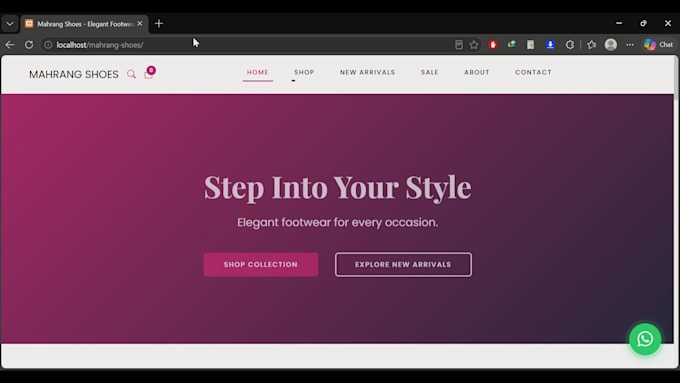Close the Mahrang Shoes tab
The height and width of the screenshot is (383, 680).
point(140,23)
